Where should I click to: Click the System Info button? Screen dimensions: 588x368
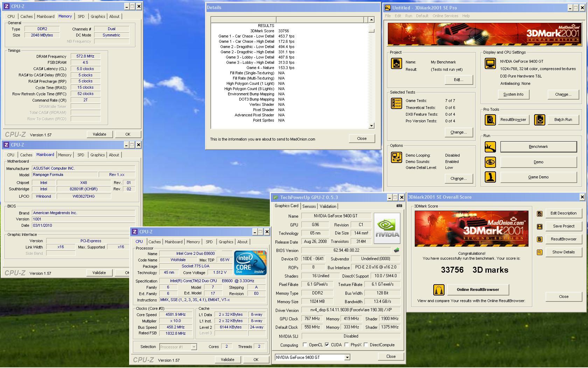(x=513, y=95)
